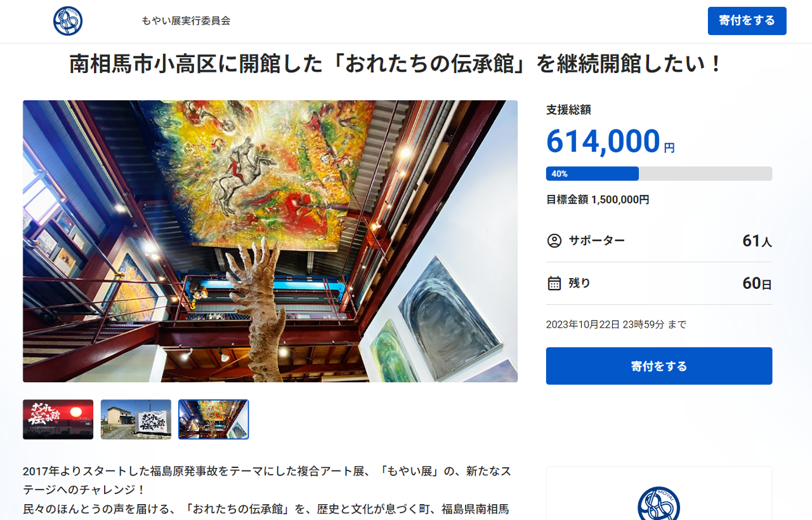Click the 614,000 円 total support amount

click(610, 141)
